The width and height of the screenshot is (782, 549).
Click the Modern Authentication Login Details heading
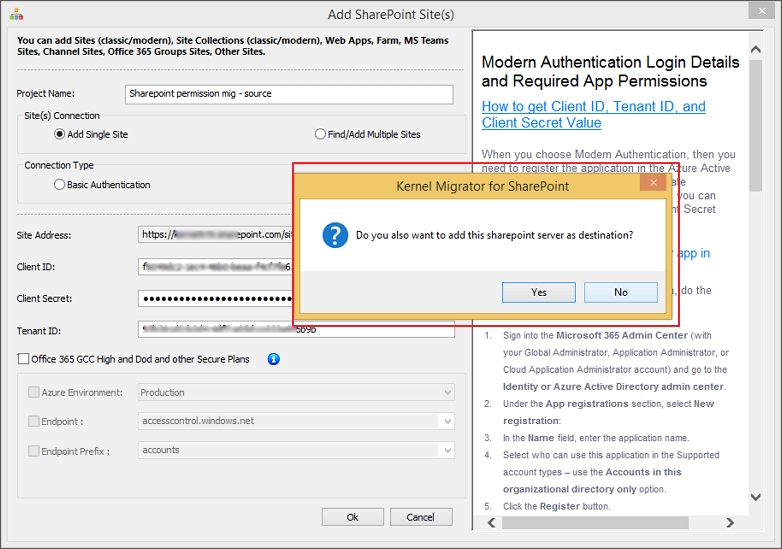pyautogui.click(x=610, y=71)
